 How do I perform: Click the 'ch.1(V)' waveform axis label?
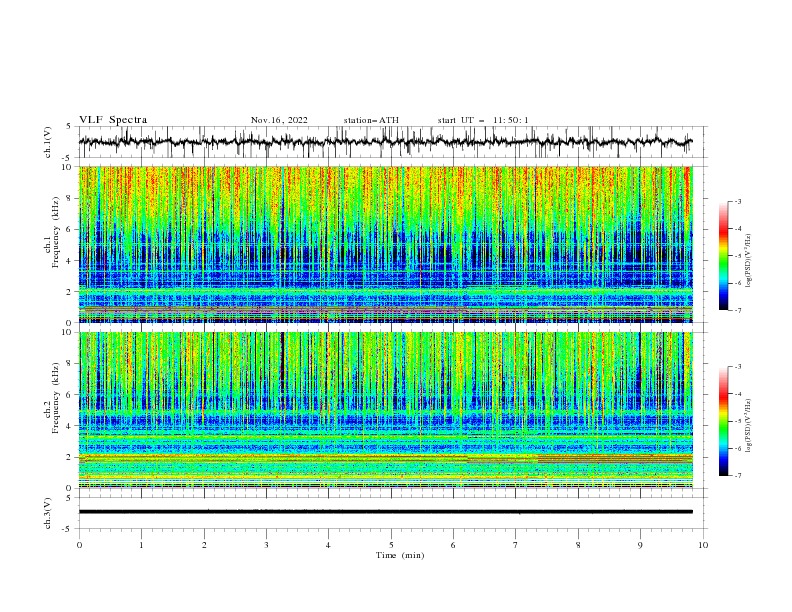pos(48,142)
